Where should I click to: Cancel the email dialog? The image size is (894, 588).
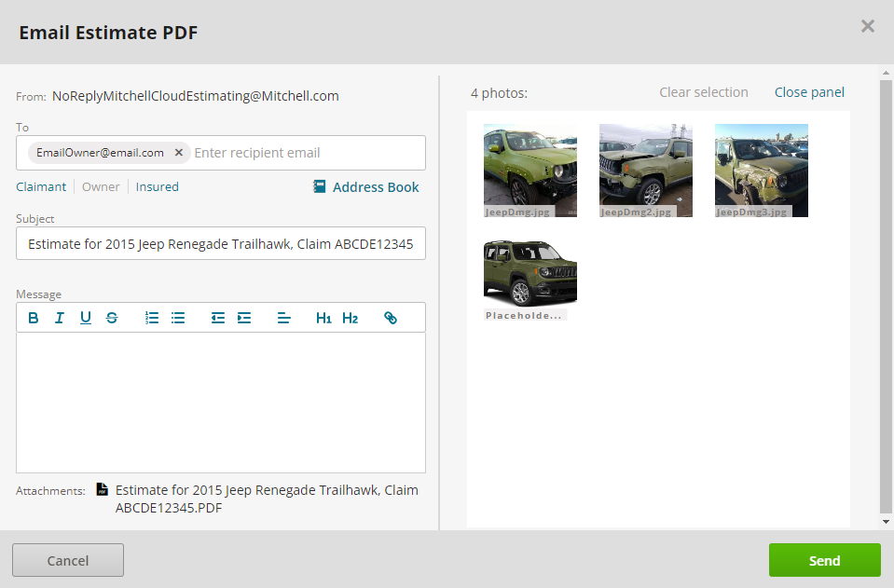tap(68, 560)
